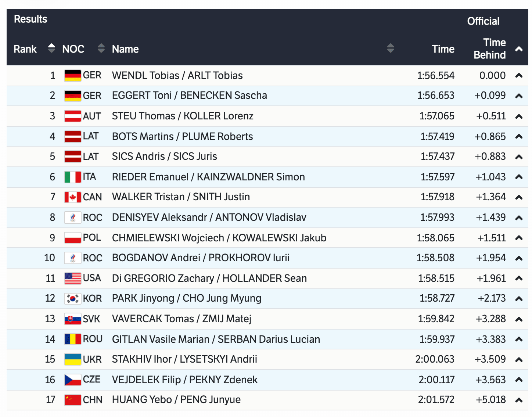This screenshot has height=417, width=532.
Task: Click the Italy flag icon
Action: (x=72, y=177)
